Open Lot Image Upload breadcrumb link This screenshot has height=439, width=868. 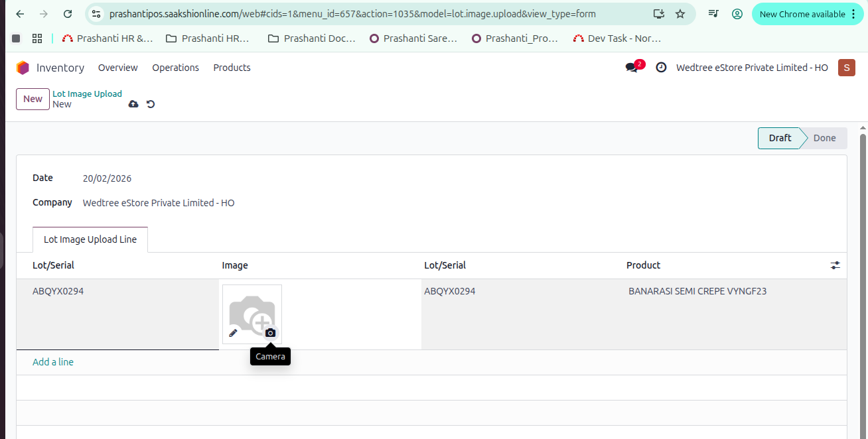tap(87, 94)
